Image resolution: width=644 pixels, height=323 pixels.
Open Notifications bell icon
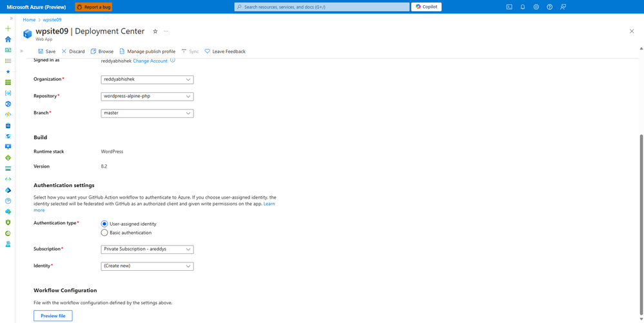tap(523, 7)
